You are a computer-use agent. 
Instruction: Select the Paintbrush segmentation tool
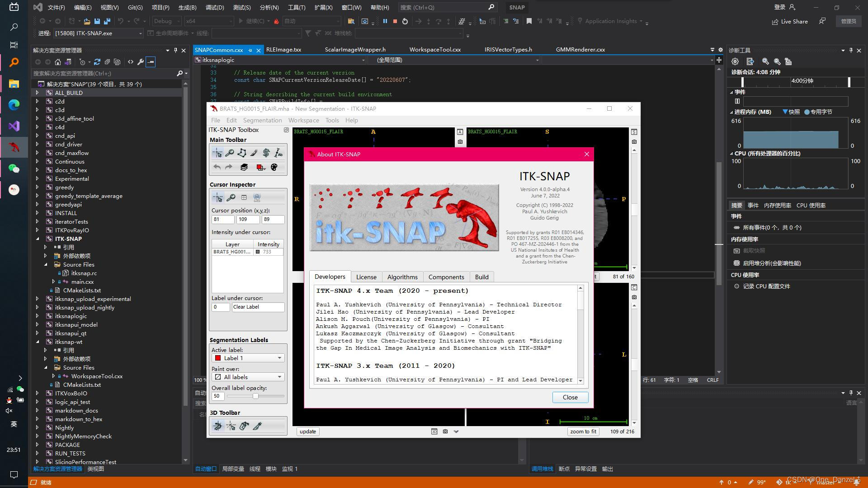tap(254, 153)
